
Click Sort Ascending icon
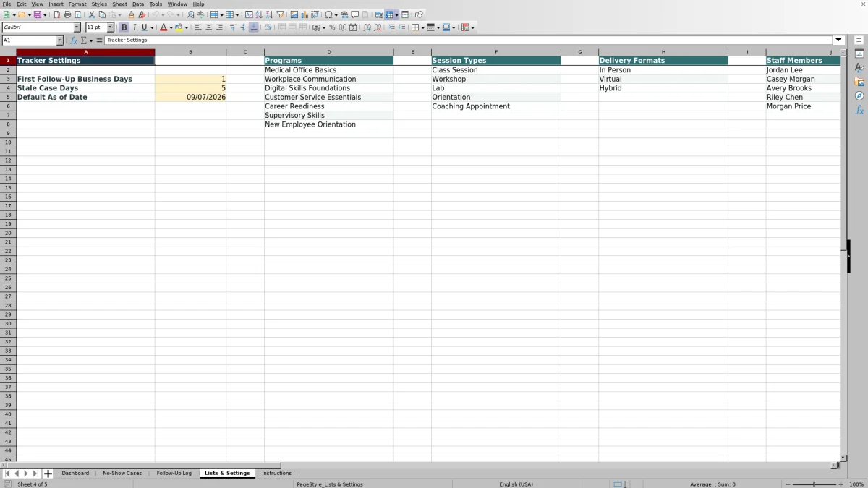pos(259,14)
